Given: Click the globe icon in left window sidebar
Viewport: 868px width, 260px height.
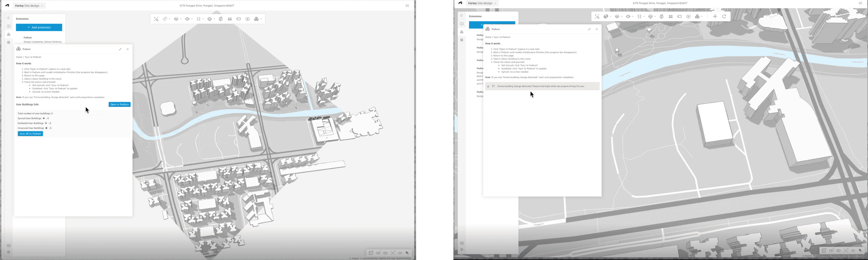Looking at the screenshot, I should [9, 43].
